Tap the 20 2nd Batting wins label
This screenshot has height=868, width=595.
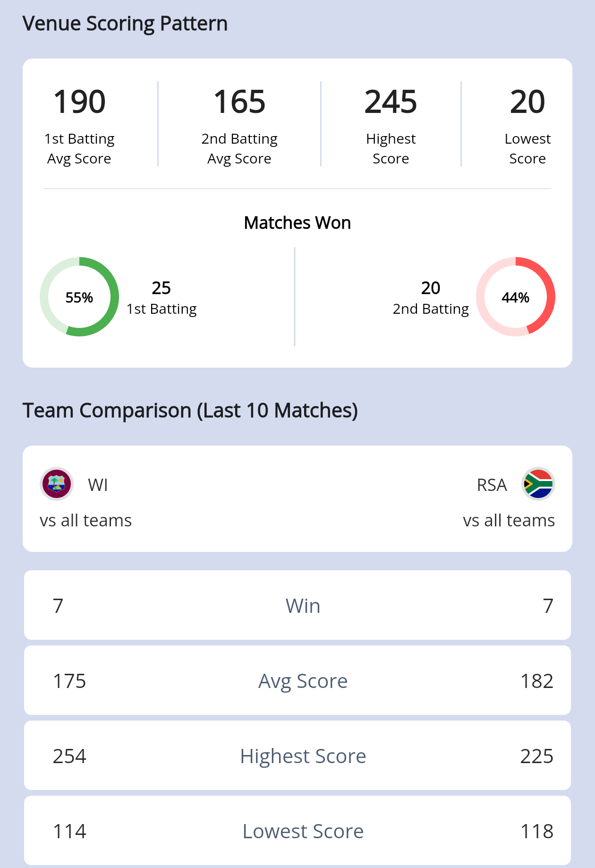[431, 298]
